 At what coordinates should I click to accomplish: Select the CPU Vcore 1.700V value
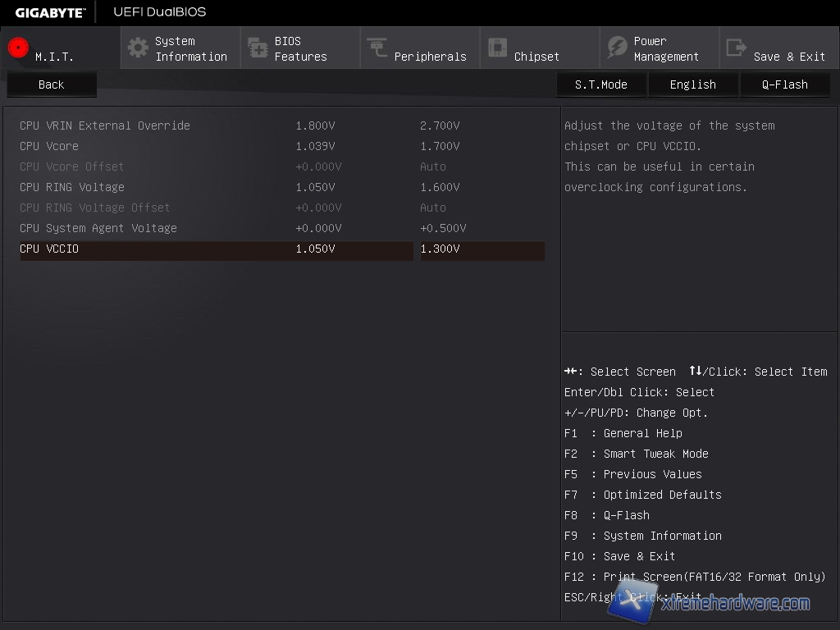point(440,146)
